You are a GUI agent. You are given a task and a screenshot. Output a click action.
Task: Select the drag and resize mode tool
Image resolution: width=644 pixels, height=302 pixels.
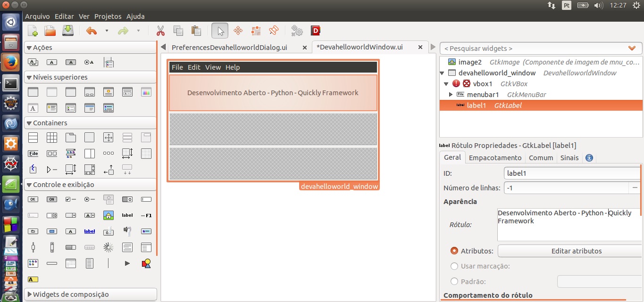238,31
